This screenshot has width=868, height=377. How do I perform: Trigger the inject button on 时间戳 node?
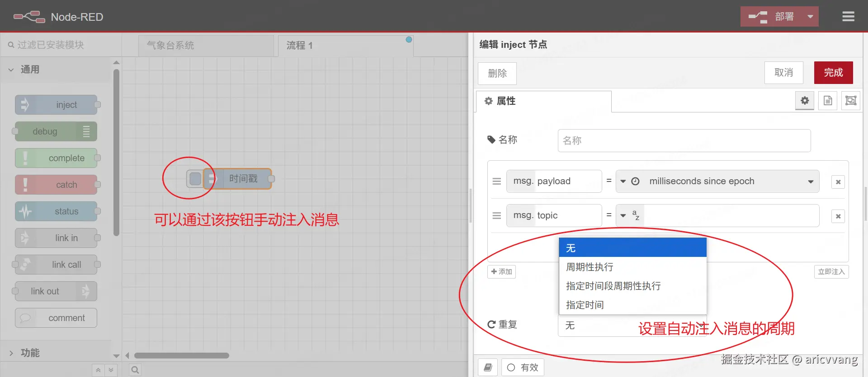[195, 179]
